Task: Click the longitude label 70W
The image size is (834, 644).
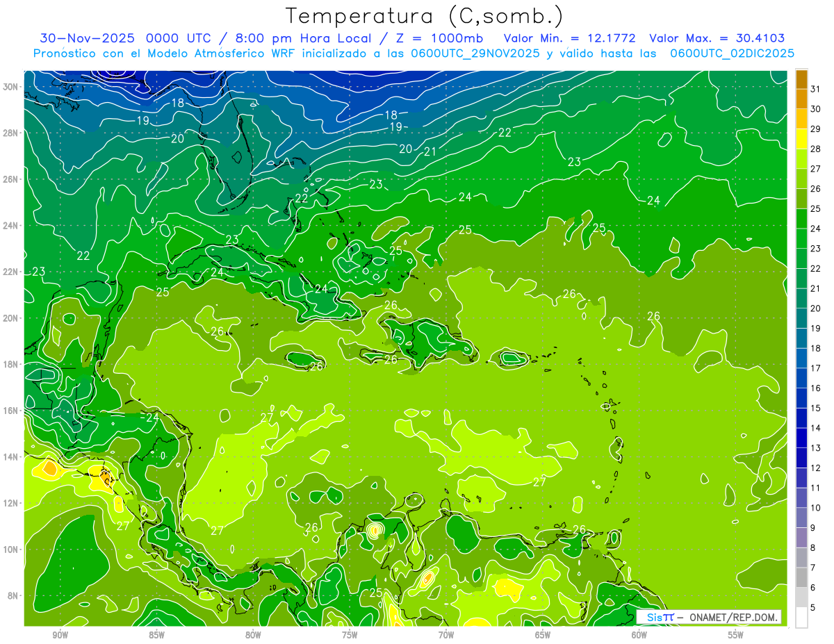Action: [x=446, y=634]
